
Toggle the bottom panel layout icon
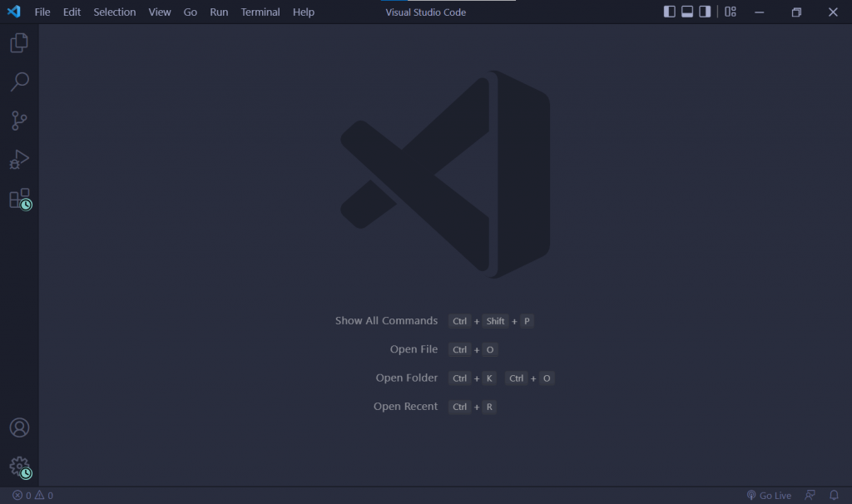(x=686, y=12)
